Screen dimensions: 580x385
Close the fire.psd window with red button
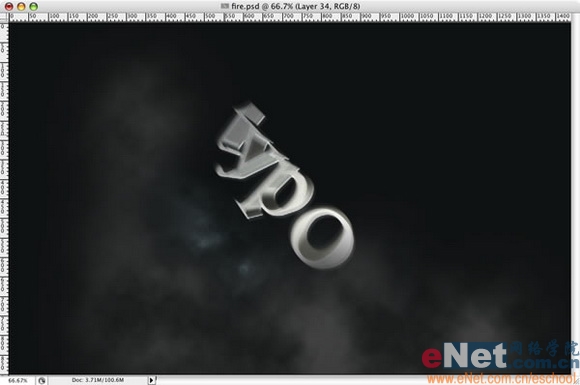click(9, 6)
